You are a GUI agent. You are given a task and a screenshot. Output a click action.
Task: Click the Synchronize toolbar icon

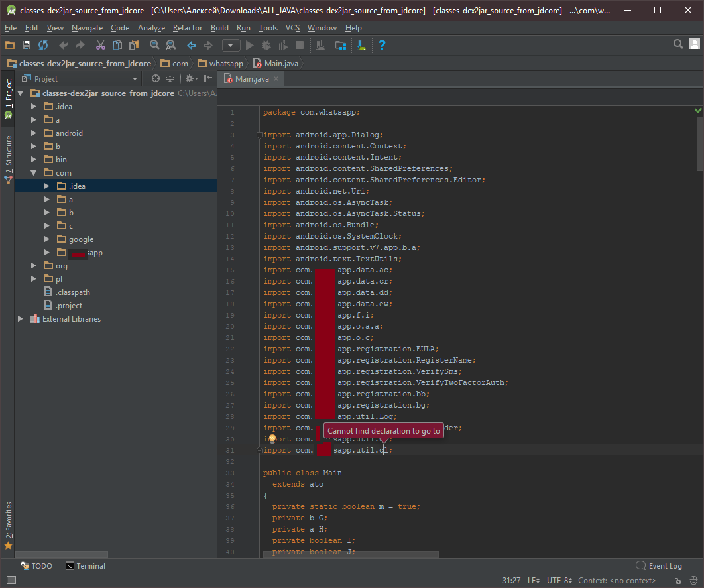coord(43,45)
